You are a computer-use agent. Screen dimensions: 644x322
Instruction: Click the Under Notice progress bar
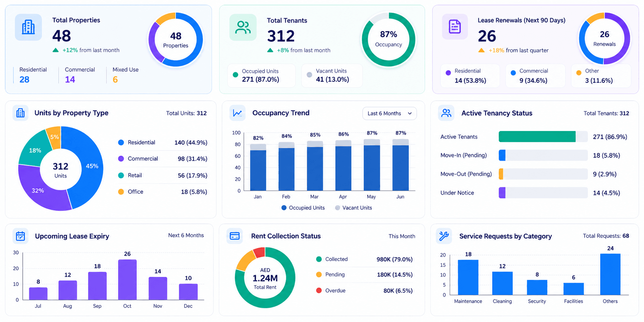point(543,193)
